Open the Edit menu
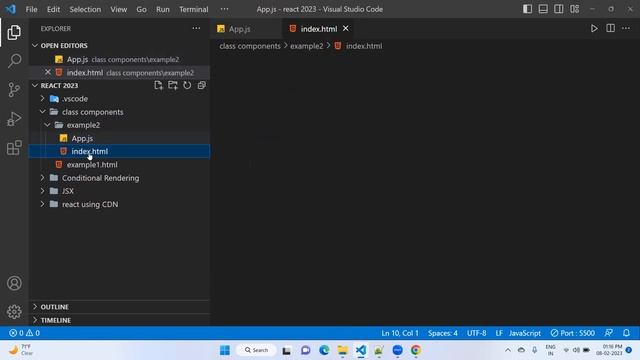Image resolution: width=640 pixels, height=360 pixels. click(53, 9)
